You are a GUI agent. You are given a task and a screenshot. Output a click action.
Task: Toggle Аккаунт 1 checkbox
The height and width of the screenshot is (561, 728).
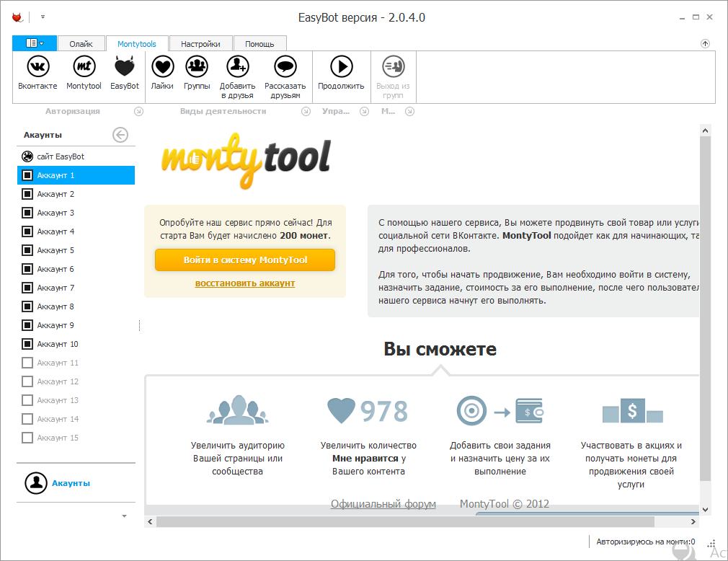coord(27,175)
